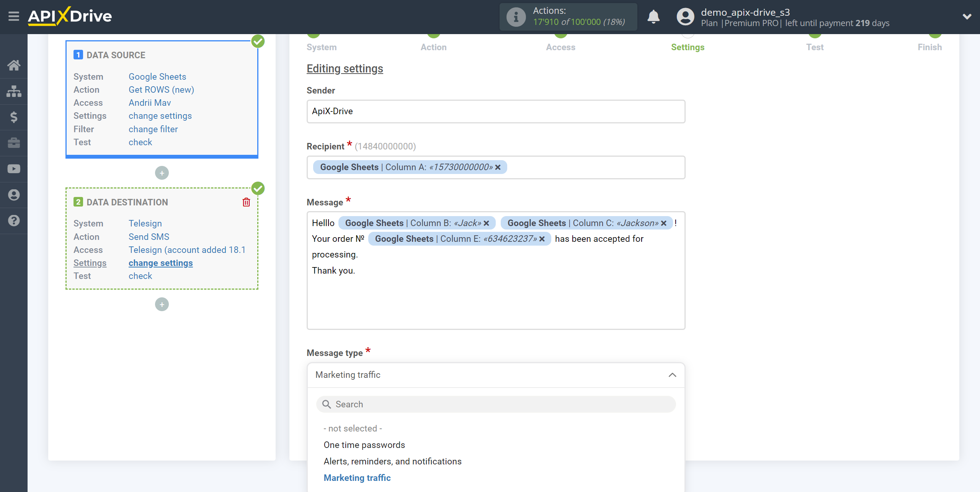This screenshot has width=980, height=492.
Task: Open the Marketing traffic type dropdown
Action: point(495,375)
